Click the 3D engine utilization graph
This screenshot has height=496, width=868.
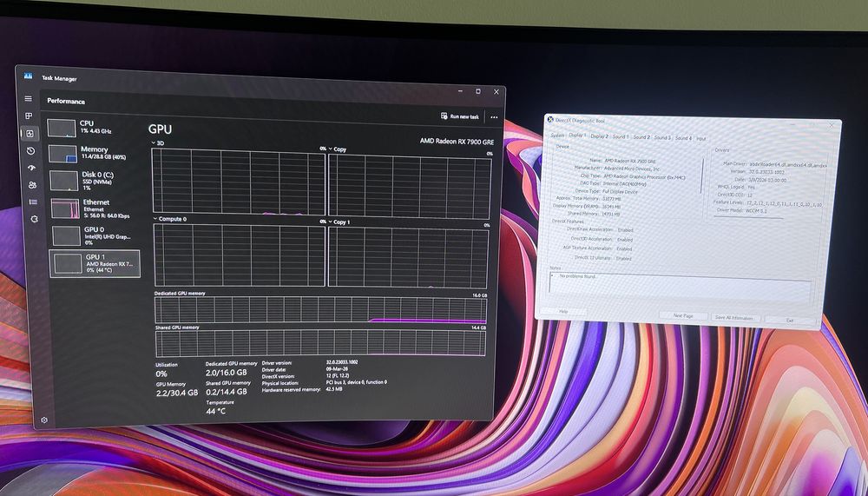(x=238, y=182)
